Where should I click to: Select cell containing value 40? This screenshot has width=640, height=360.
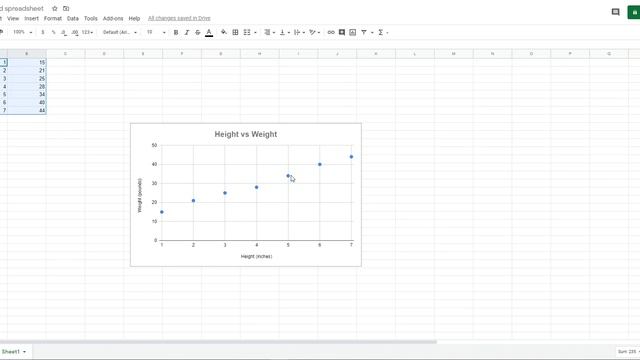tap(27, 102)
